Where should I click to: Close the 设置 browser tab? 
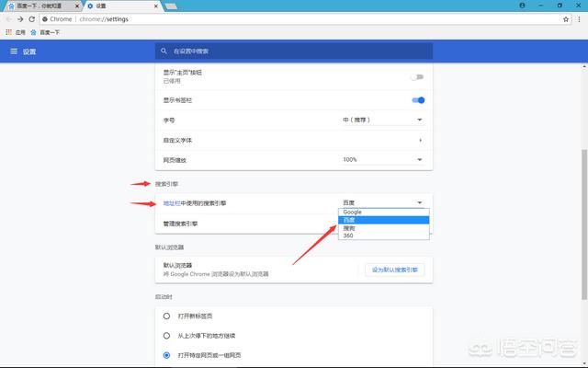click(156, 6)
